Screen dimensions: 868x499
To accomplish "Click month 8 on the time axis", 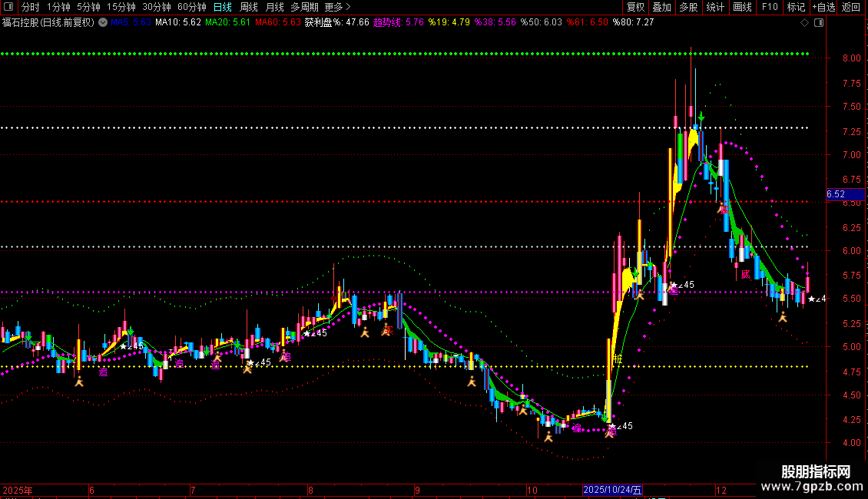I will (310, 490).
